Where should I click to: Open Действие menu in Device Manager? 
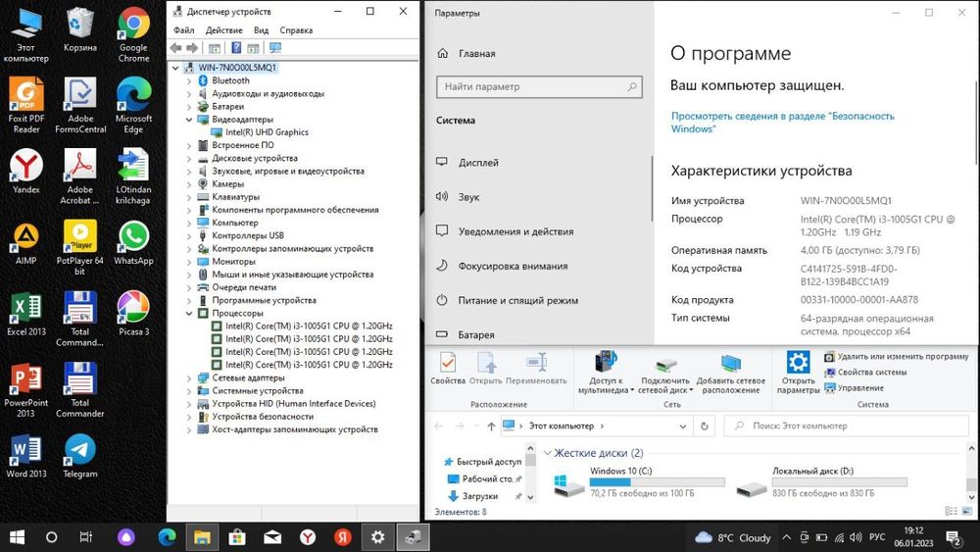(223, 30)
